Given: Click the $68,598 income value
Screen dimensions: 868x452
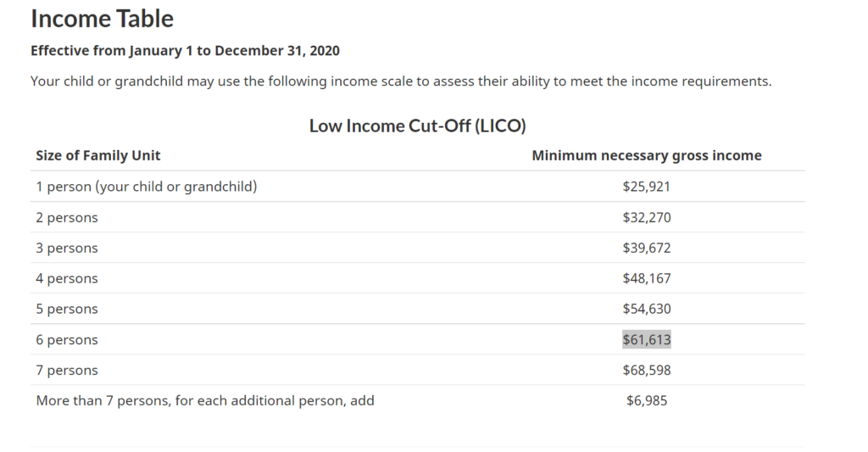Looking at the screenshot, I should point(646,371).
